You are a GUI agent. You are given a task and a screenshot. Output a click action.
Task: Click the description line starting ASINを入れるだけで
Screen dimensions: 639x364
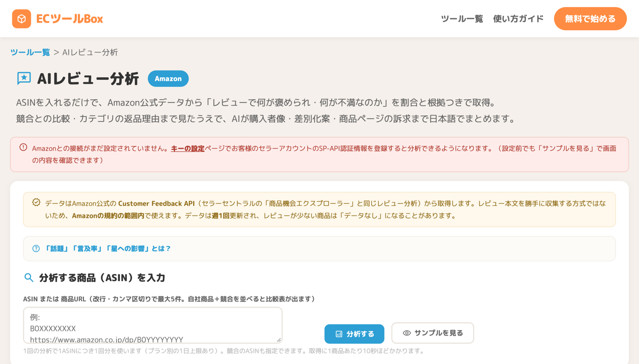pyautogui.click(x=256, y=103)
